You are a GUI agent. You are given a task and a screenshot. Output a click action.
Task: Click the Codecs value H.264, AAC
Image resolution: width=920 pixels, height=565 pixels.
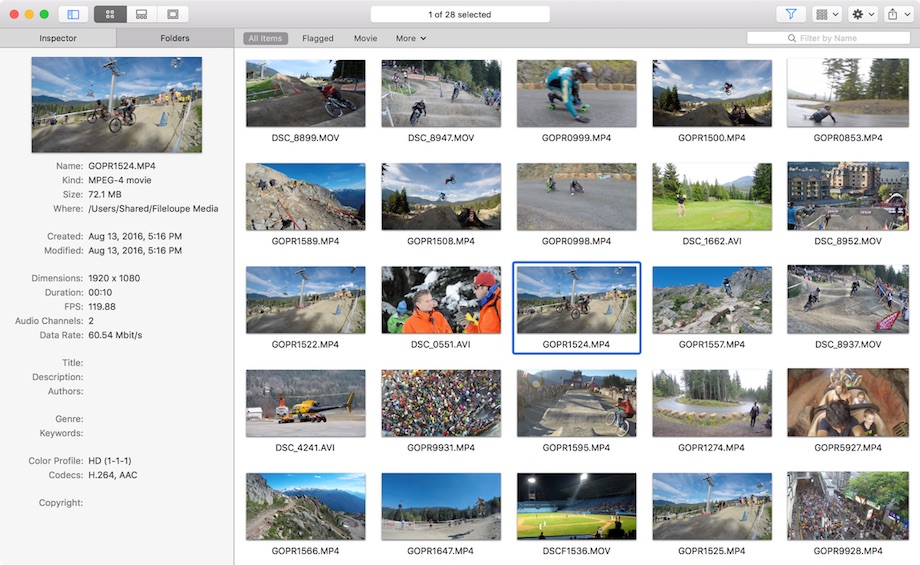[113, 475]
